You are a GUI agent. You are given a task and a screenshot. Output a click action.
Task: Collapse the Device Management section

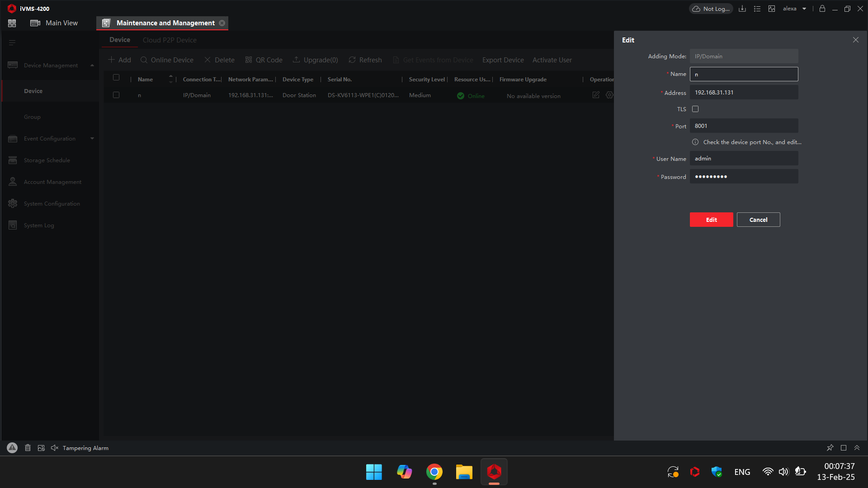pos(92,65)
